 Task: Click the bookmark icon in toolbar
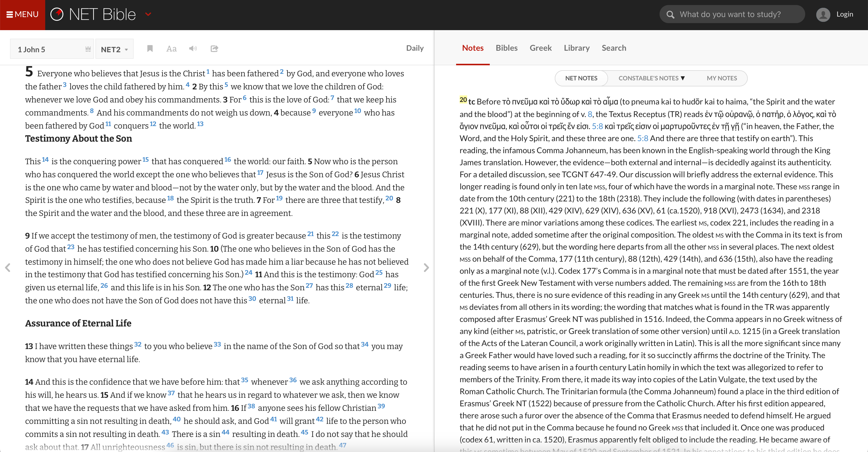coord(150,48)
